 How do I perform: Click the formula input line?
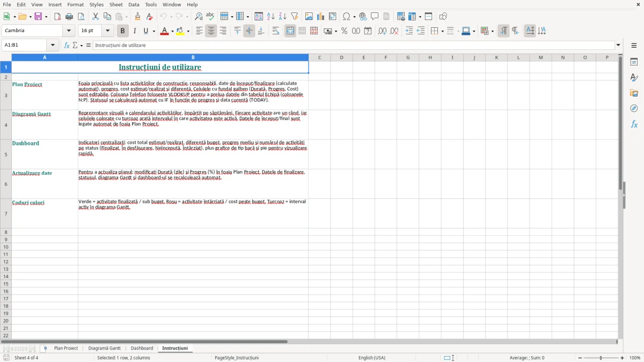pyautogui.click(x=354, y=45)
